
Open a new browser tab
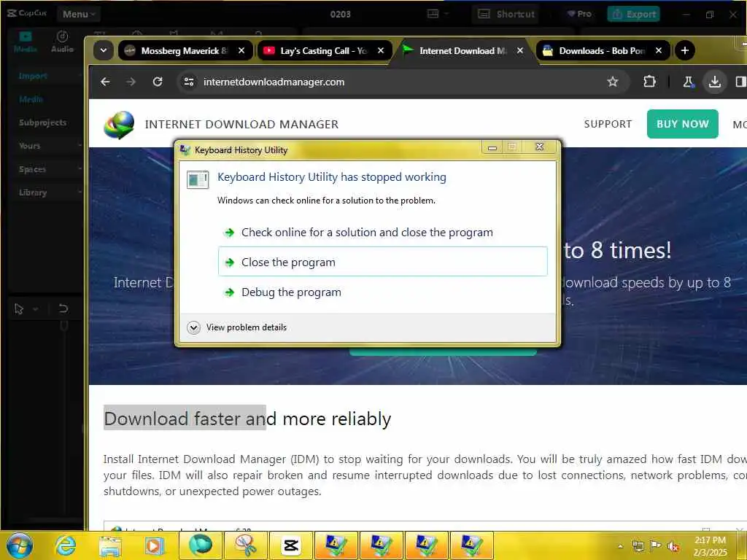(684, 50)
